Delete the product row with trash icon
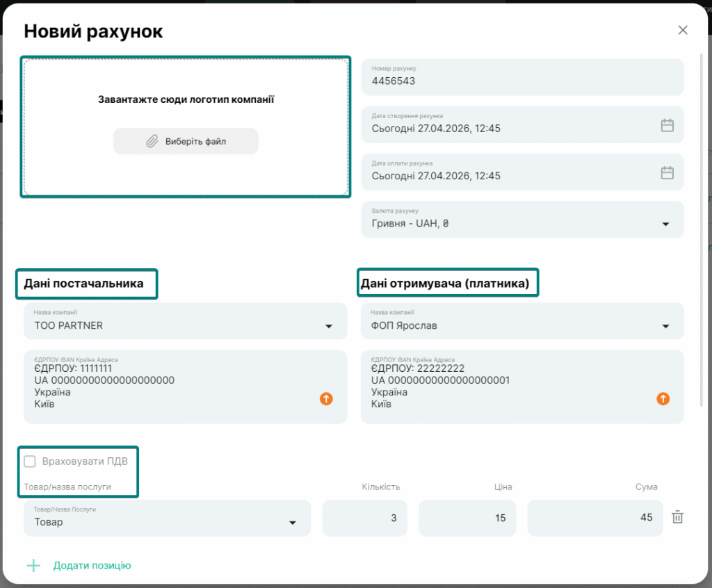The image size is (712, 588). pyautogui.click(x=678, y=518)
